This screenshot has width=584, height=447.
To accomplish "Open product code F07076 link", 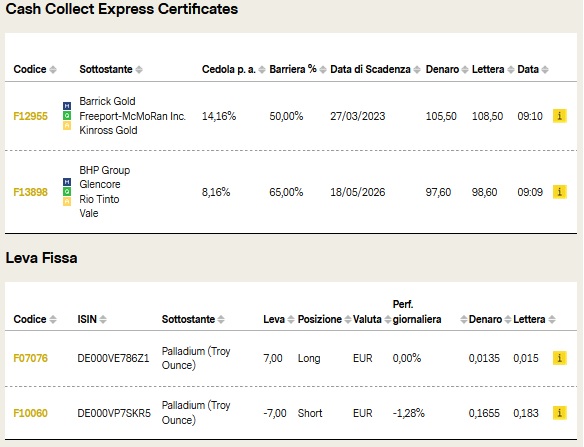I will click(x=31, y=358).
